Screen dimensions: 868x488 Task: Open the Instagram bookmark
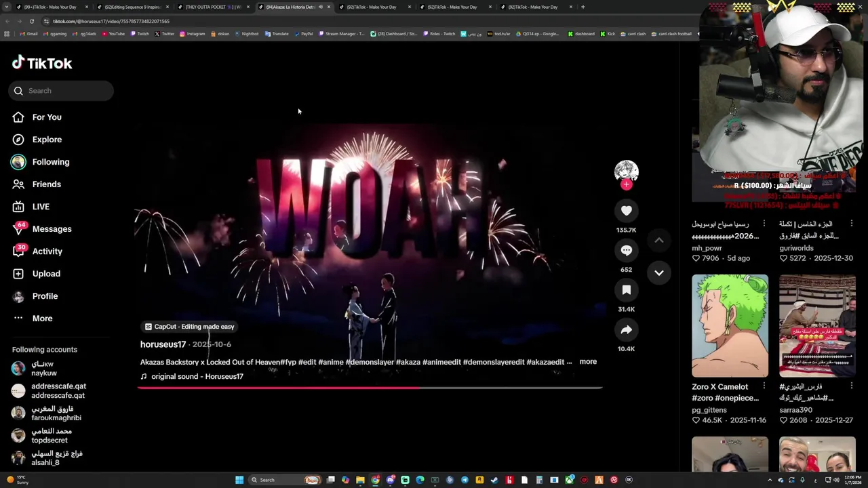point(192,34)
